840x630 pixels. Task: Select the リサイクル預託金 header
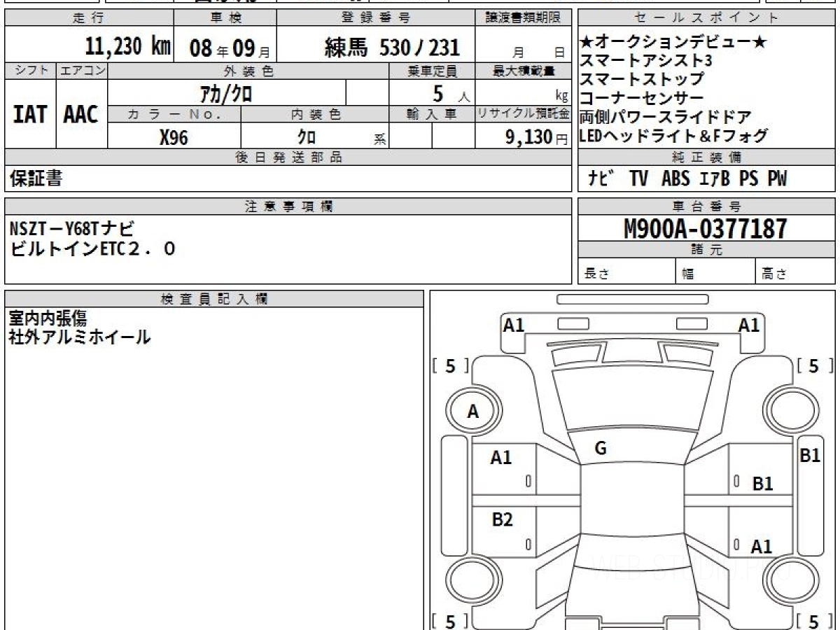click(x=524, y=115)
